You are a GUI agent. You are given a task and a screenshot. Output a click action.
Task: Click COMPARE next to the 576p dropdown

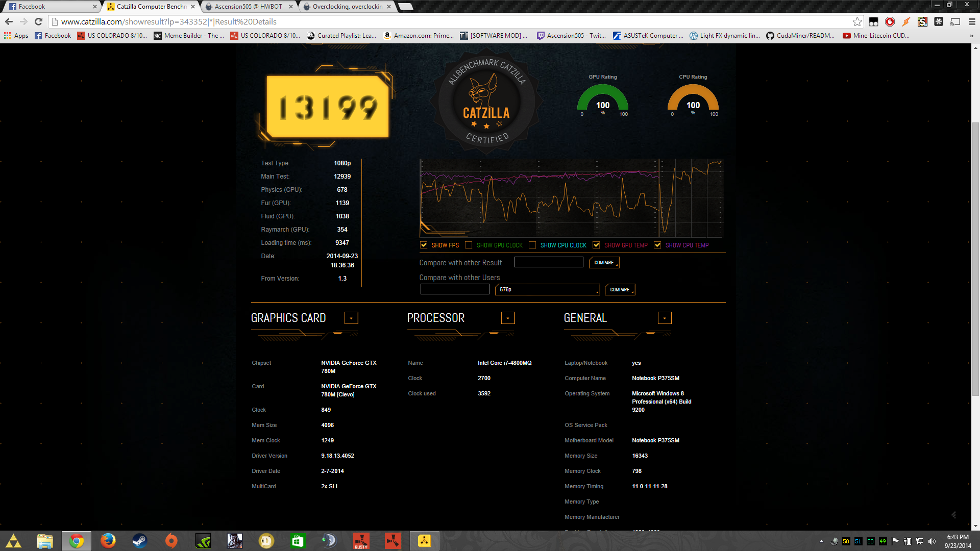pyautogui.click(x=620, y=289)
